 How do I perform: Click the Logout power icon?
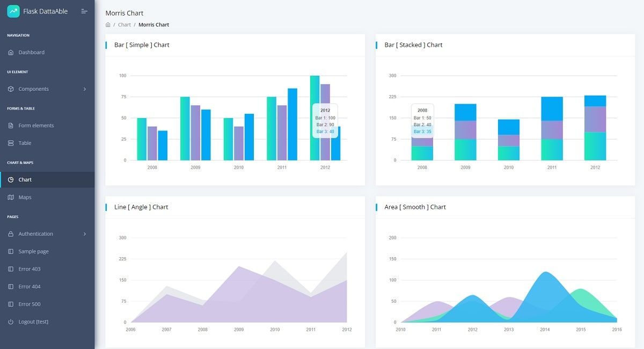click(x=11, y=322)
